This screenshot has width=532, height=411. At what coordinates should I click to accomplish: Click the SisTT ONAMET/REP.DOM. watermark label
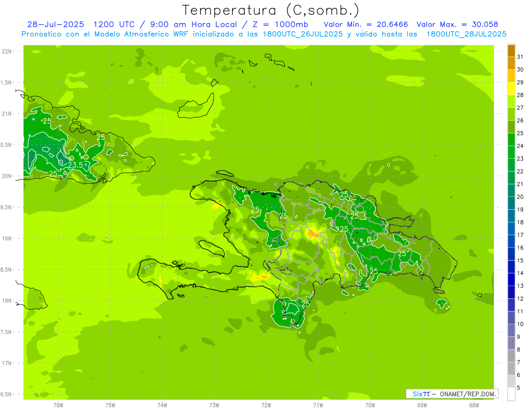pyautogui.click(x=452, y=394)
